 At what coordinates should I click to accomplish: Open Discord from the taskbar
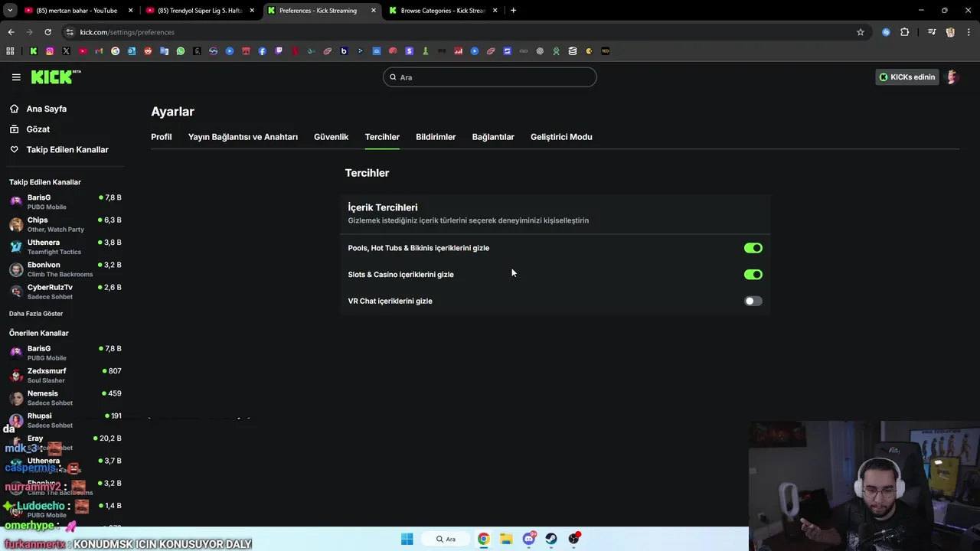[x=529, y=539]
